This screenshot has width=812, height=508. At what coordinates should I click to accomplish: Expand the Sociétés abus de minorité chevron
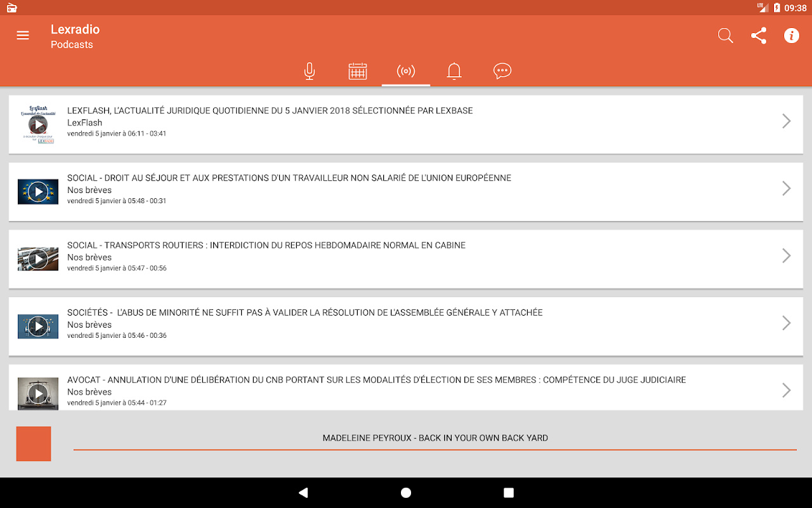click(x=787, y=323)
